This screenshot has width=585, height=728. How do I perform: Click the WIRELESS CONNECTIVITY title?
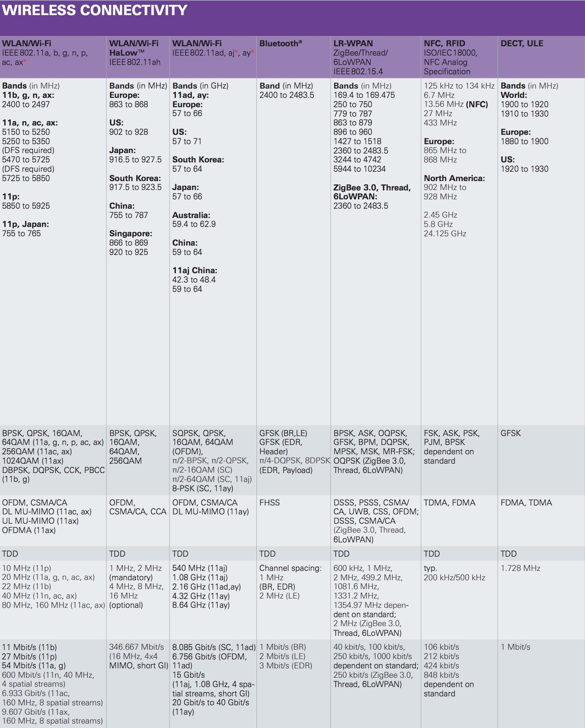click(94, 10)
